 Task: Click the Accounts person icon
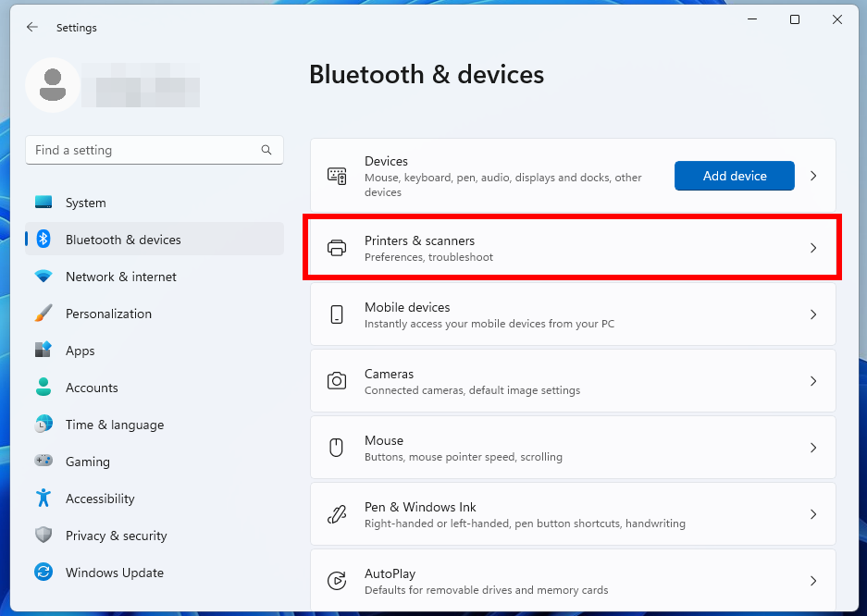(x=43, y=387)
